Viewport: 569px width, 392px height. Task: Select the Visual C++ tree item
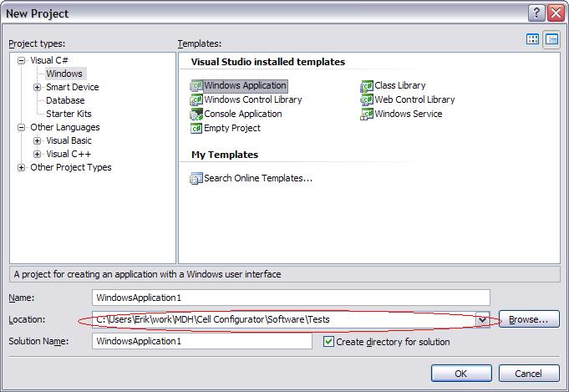[x=69, y=155]
